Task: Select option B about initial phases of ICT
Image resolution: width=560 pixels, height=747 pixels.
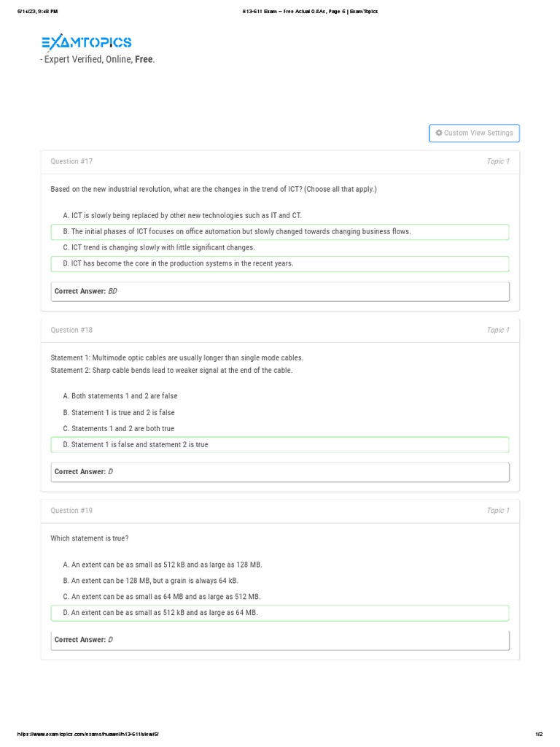Action: tap(237, 232)
